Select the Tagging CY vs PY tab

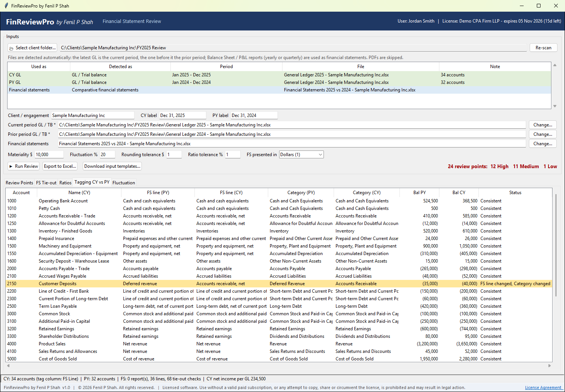click(92, 182)
